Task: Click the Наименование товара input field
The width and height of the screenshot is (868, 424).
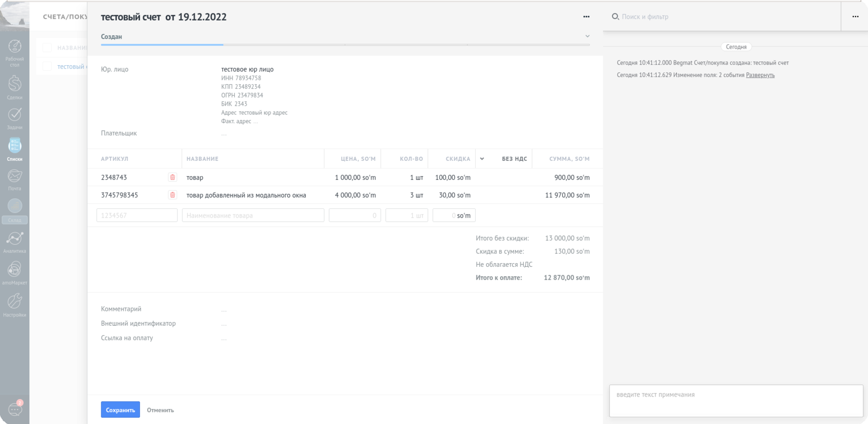Action: coord(253,215)
